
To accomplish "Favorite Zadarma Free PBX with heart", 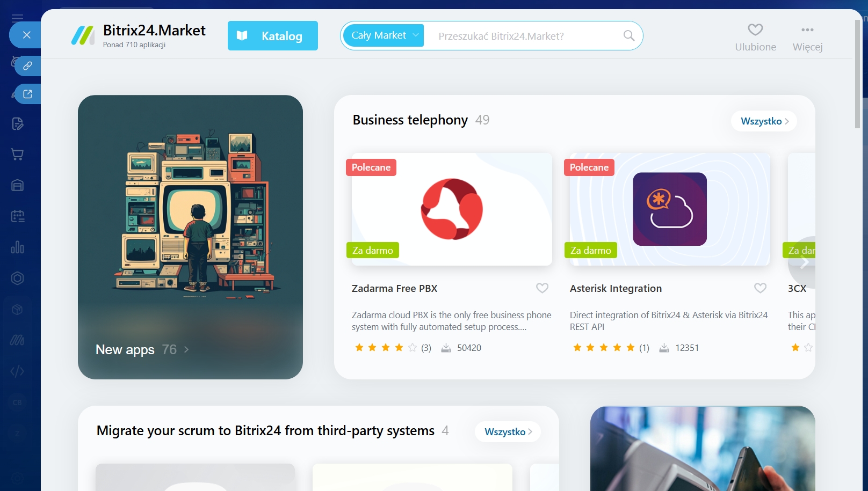I will coord(542,288).
